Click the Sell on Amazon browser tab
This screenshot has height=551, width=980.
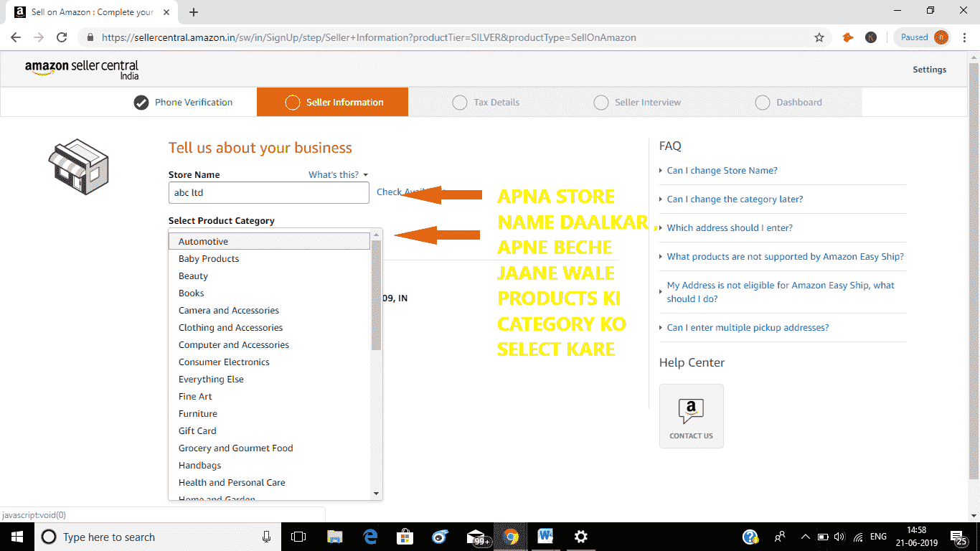[x=91, y=12]
